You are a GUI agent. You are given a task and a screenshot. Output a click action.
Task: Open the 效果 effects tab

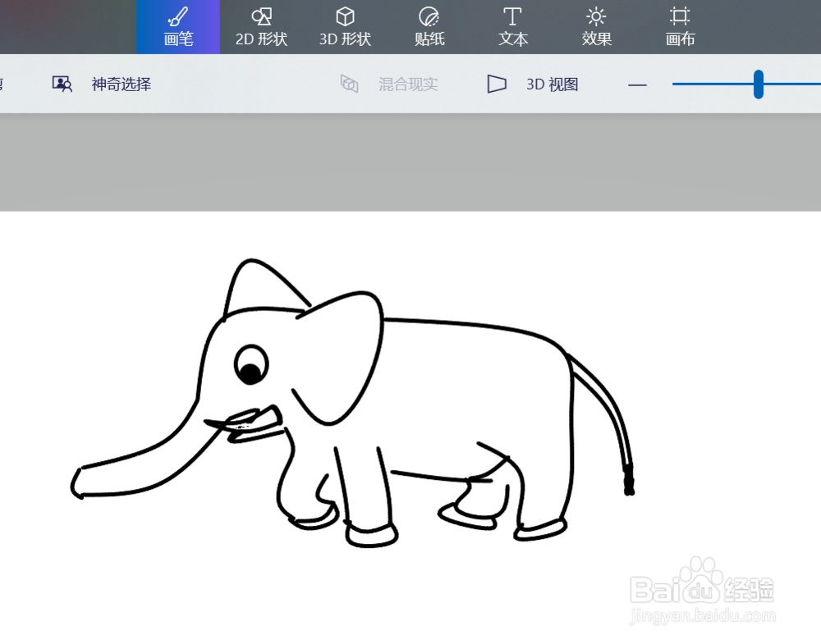point(596,27)
